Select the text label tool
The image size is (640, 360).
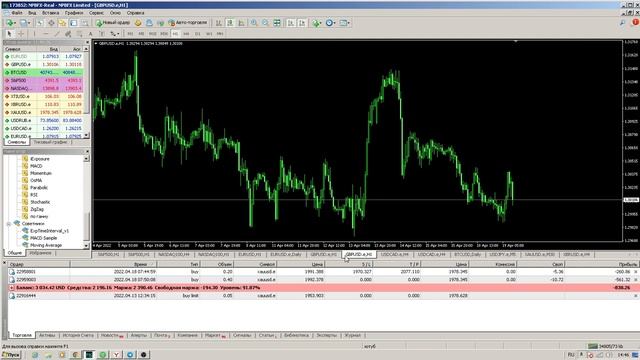pos(102,33)
